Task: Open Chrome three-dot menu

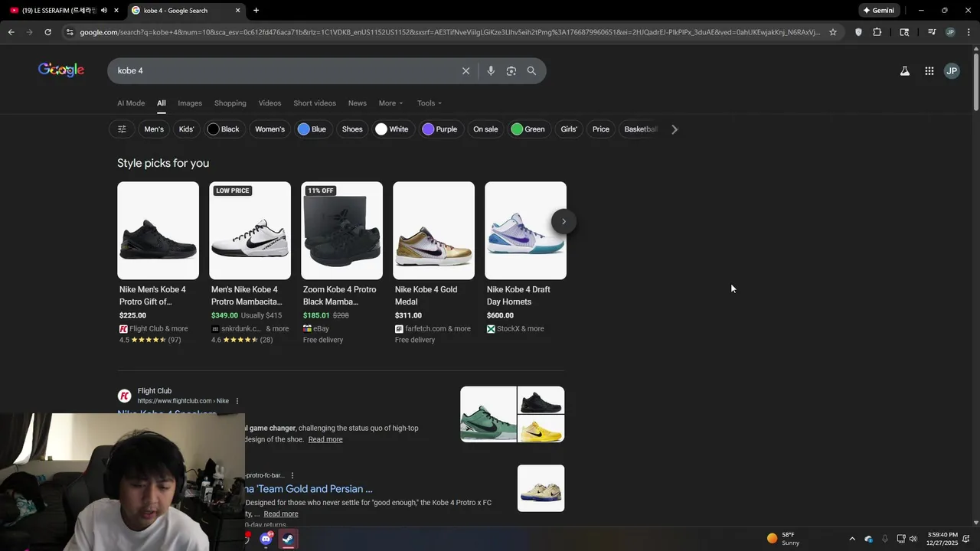Action: point(969,32)
